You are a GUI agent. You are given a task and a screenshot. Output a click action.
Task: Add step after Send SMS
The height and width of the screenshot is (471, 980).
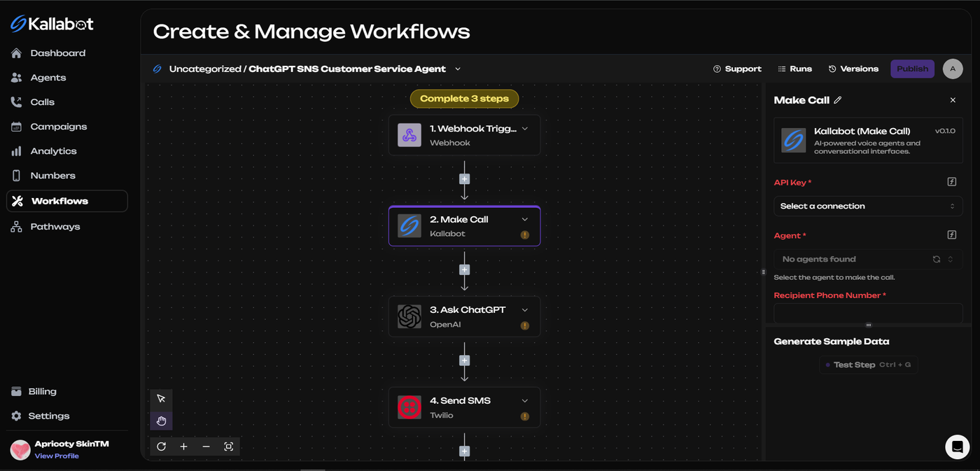pos(464,451)
